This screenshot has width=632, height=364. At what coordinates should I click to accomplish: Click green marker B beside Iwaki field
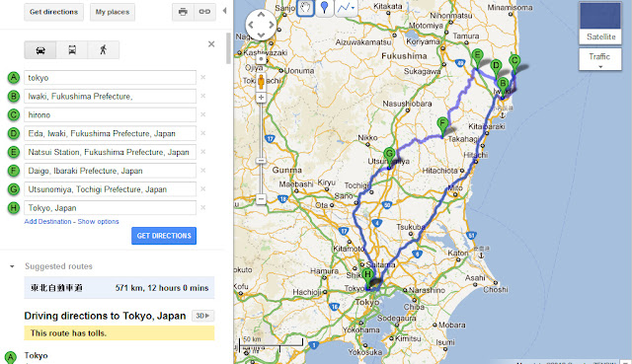click(14, 96)
